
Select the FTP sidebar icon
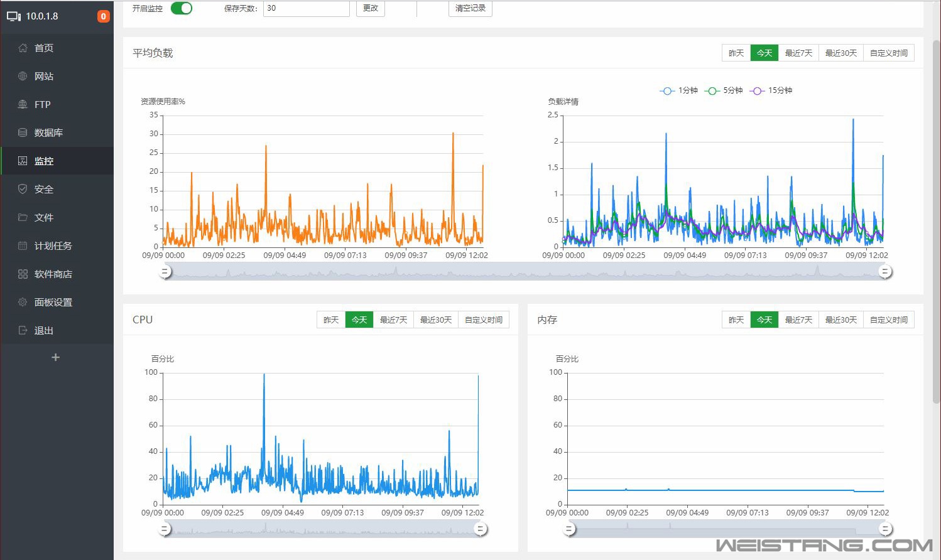tap(23, 104)
